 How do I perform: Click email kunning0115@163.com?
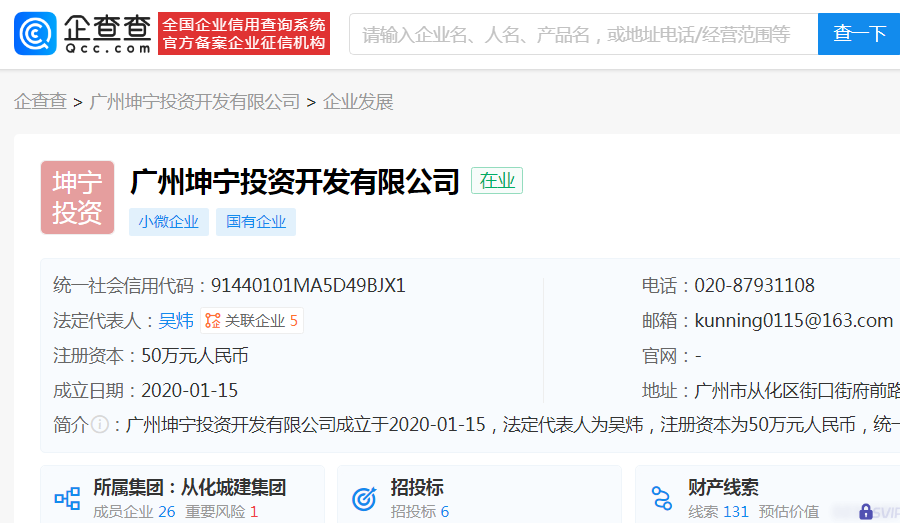coord(794,320)
